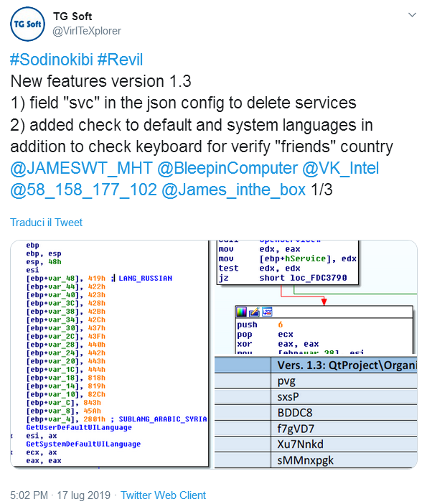Click the group nodes icon in graph node

tap(267, 312)
